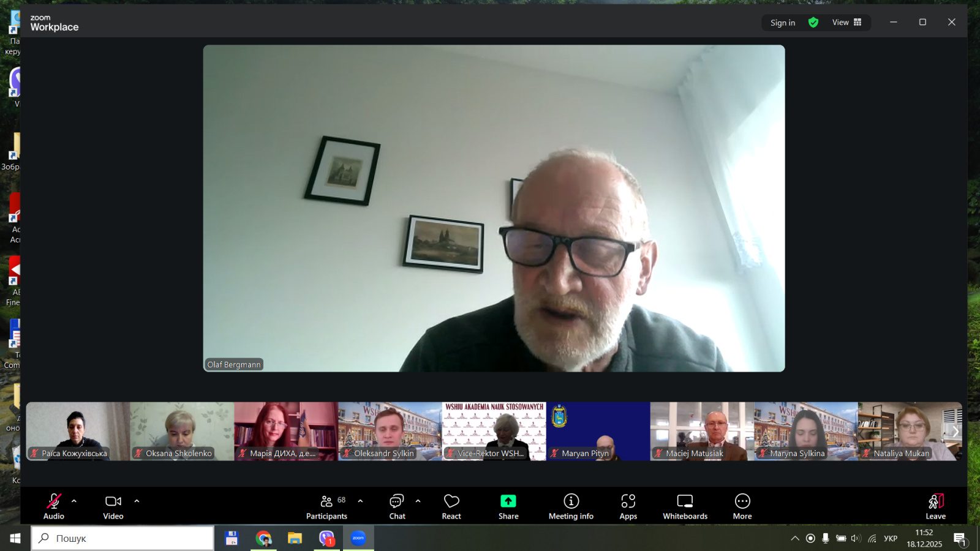Open the View layout menu
The width and height of the screenshot is (980, 551).
tap(846, 23)
